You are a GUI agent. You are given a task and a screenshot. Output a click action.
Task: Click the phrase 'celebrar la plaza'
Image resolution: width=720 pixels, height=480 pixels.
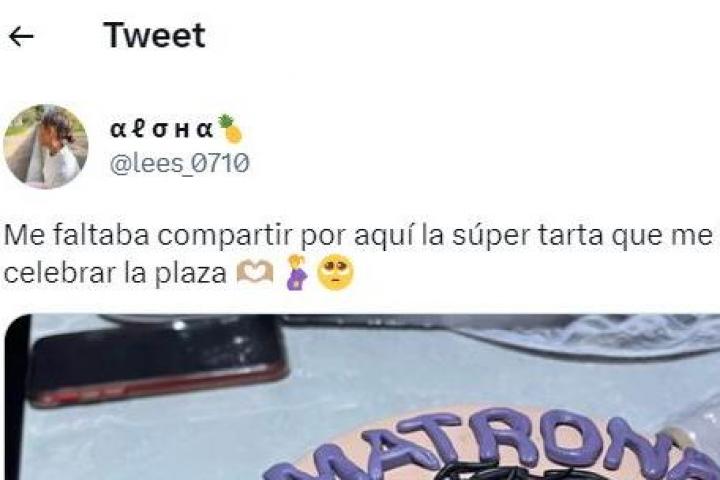click(115, 273)
